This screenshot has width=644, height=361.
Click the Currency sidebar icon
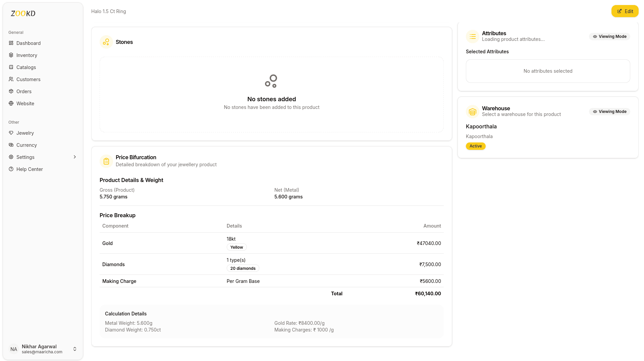tap(11, 145)
